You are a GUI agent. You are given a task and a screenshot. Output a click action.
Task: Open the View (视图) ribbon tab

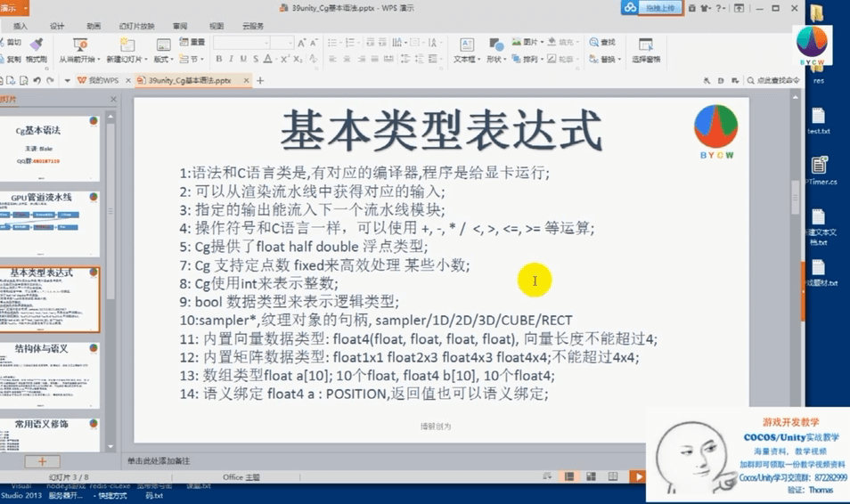pyautogui.click(x=217, y=26)
